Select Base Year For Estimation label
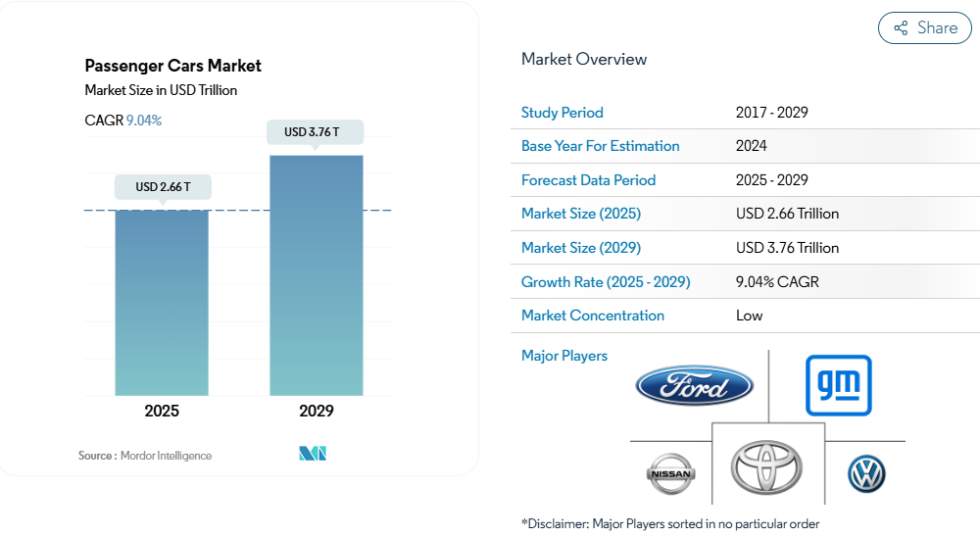The height and width of the screenshot is (537, 980). pyautogui.click(x=600, y=146)
